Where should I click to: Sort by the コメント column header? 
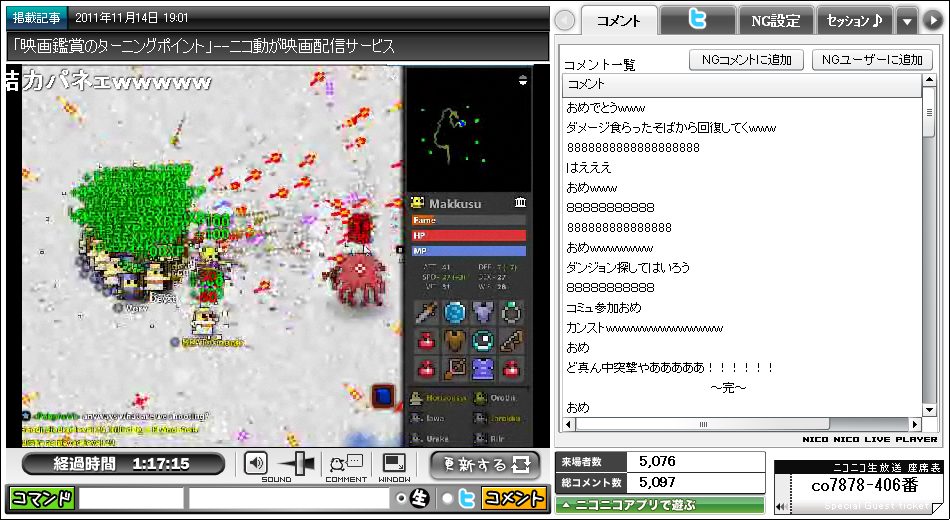pyautogui.click(x=742, y=85)
